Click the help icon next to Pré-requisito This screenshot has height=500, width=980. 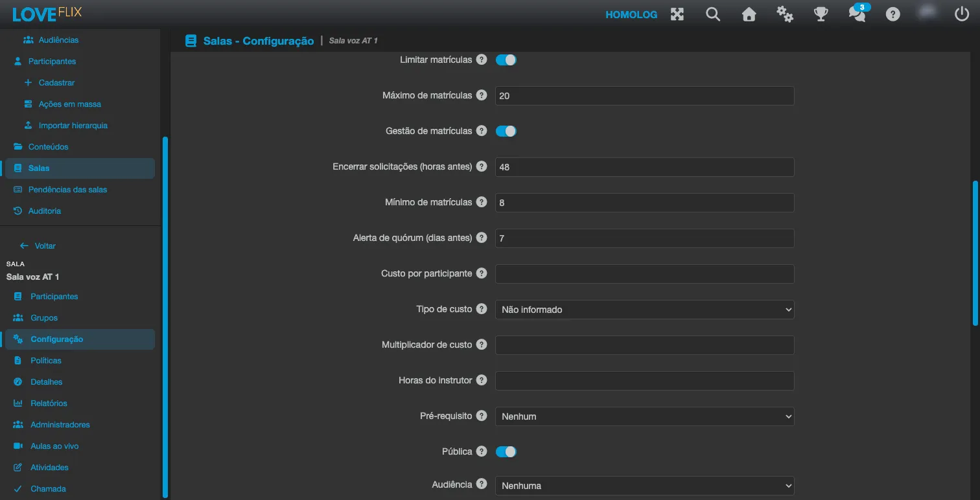482,416
